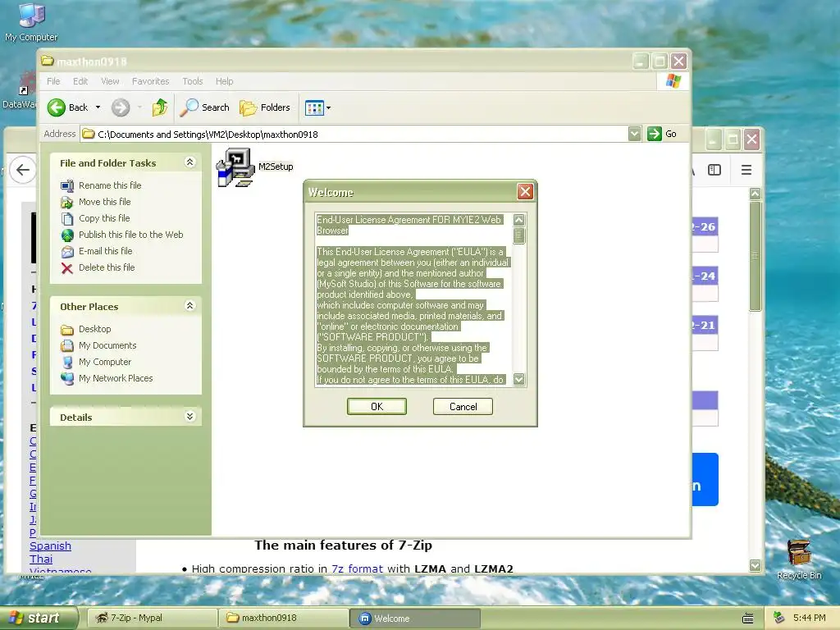Open the 7z format link in Mypal page
This screenshot has height=630, width=840.
coord(358,569)
